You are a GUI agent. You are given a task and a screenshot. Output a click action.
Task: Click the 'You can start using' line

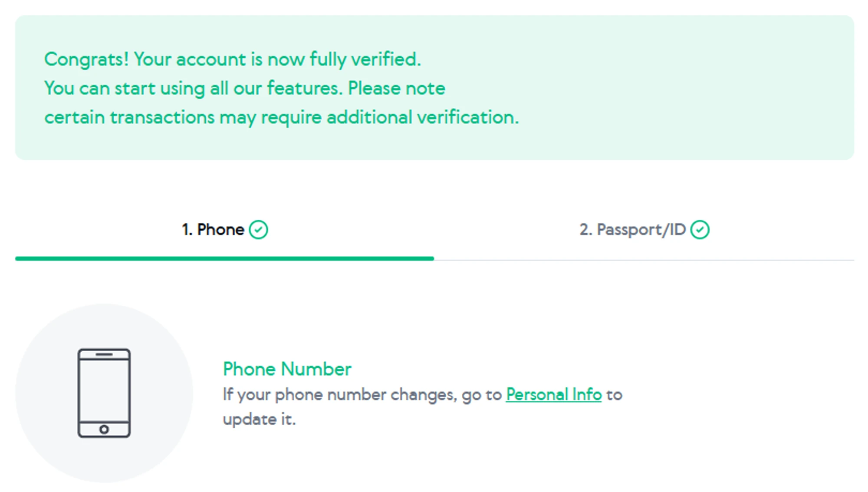[x=244, y=89]
